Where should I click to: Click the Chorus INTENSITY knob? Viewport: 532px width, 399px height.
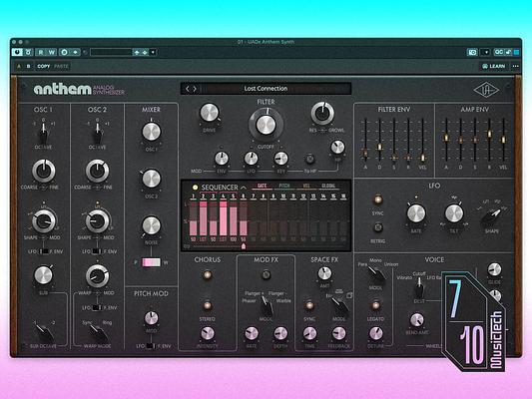coord(208,333)
